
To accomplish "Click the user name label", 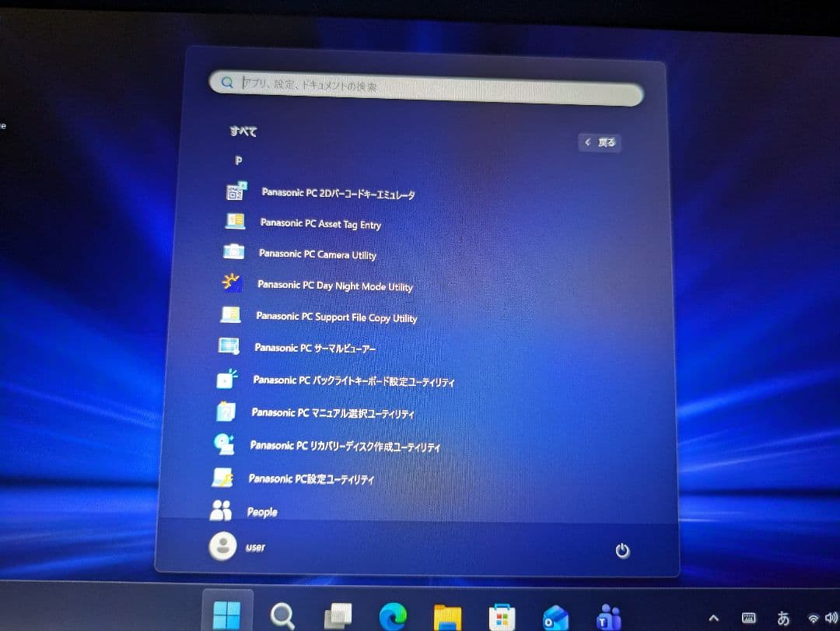I will [255, 548].
